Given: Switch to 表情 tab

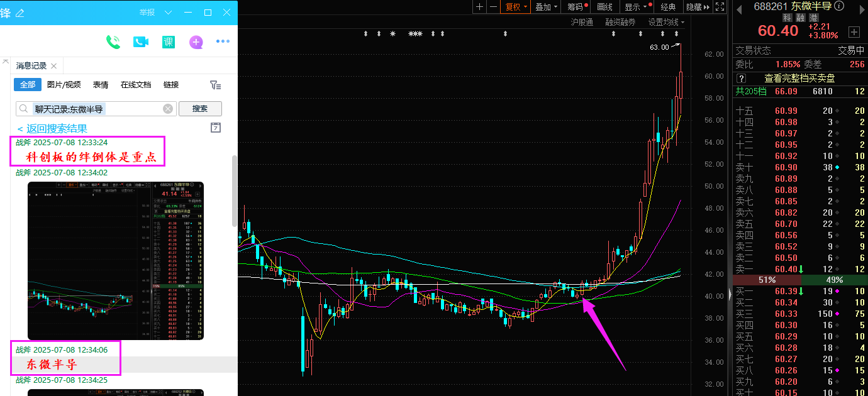Looking at the screenshot, I should point(101,85).
